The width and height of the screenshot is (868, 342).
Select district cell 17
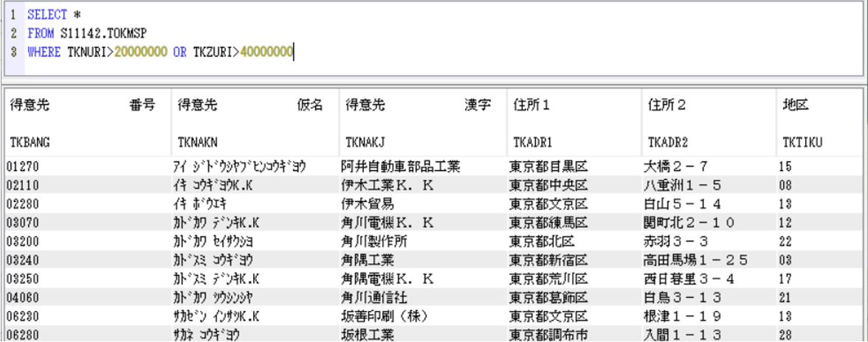785,279
